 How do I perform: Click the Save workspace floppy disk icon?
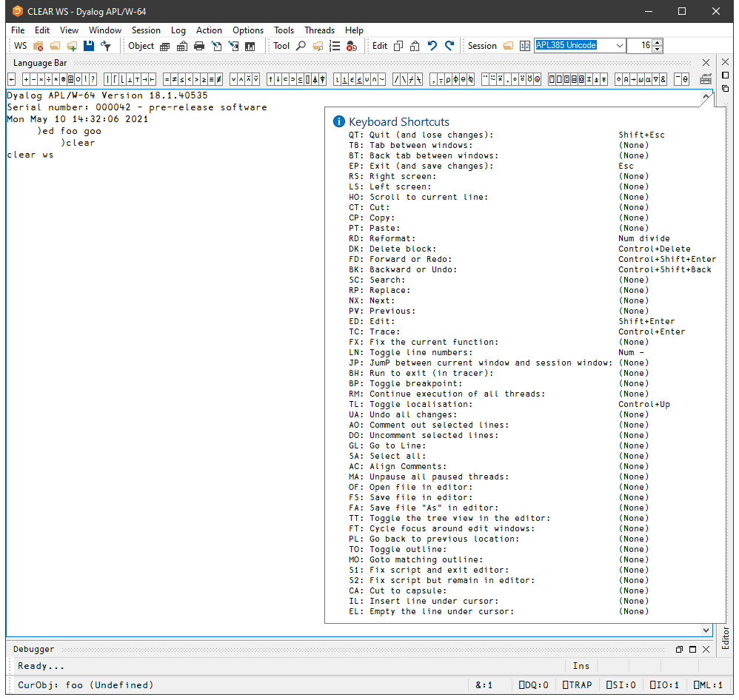point(89,46)
